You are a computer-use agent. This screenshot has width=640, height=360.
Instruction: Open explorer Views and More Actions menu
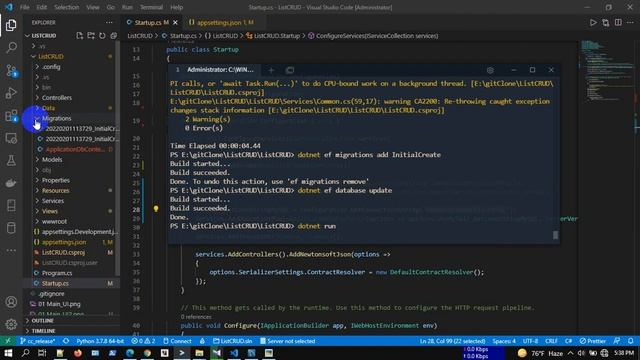coord(109,22)
